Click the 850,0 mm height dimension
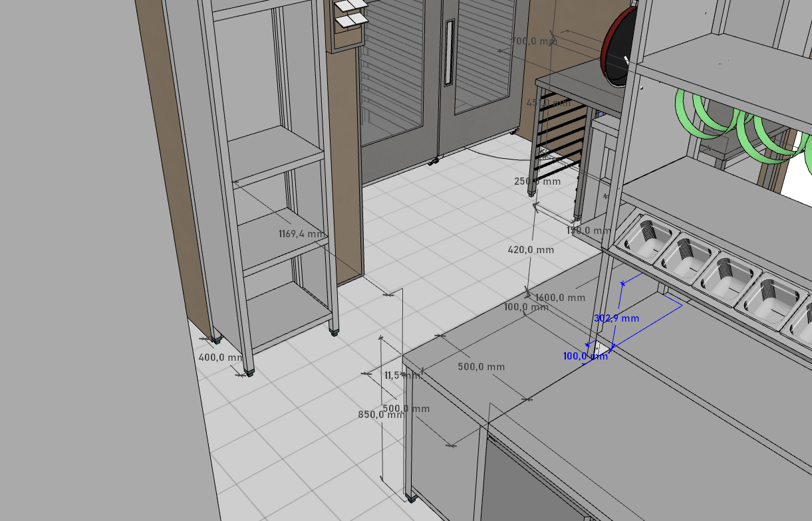Viewport: 812px width, 521px height. coord(380,415)
